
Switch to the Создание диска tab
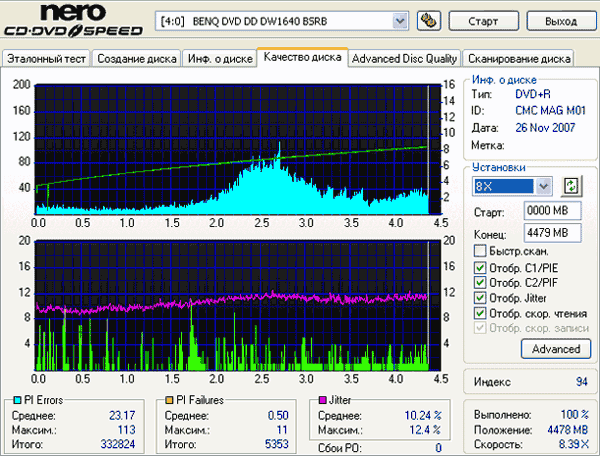(x=137, y=59)
